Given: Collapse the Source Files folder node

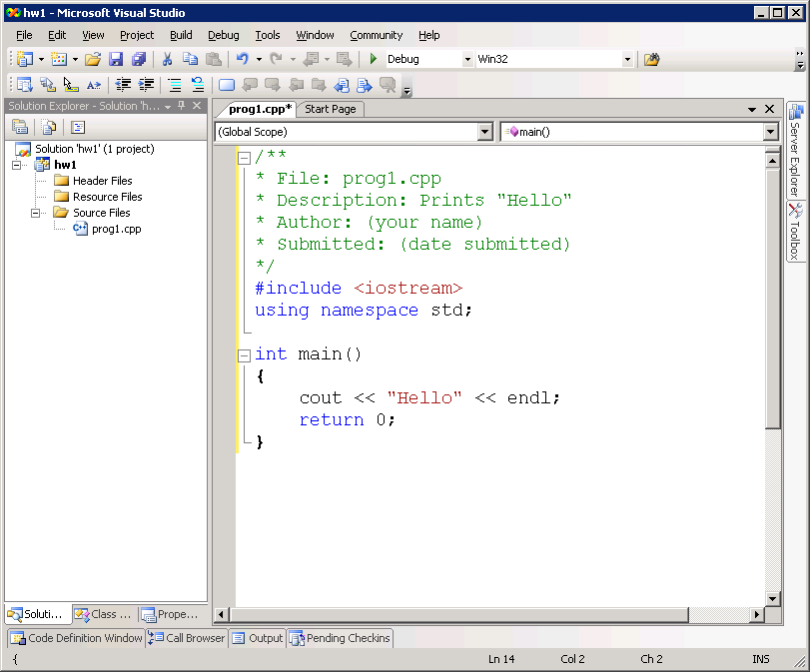Looking at the screenshot, I should (x=35, y=213).
